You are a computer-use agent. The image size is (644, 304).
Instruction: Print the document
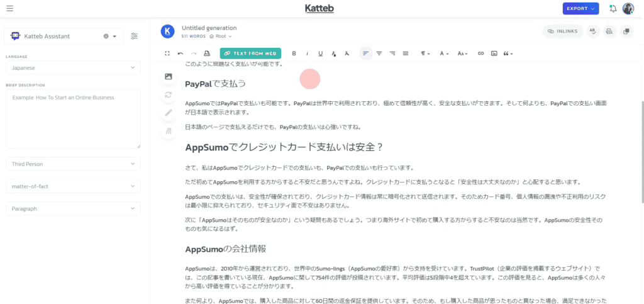point(206,53)
